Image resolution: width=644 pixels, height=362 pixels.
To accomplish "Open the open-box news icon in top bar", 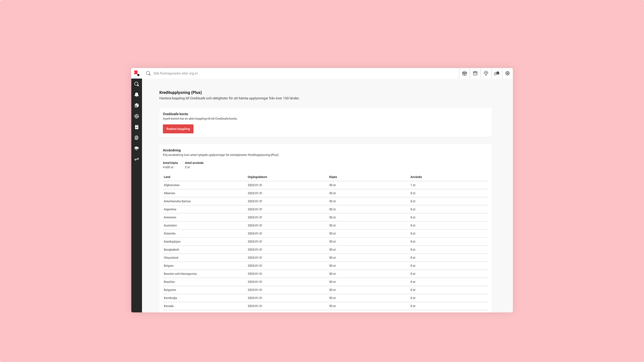I will pyautogui.click(x=464, y=73).
